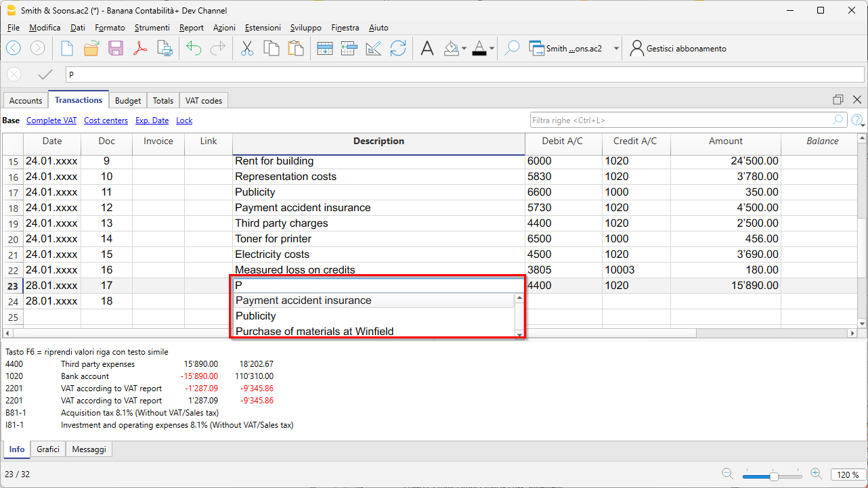
Task: Open the Complete VAT view link
Action: (51, 120)
